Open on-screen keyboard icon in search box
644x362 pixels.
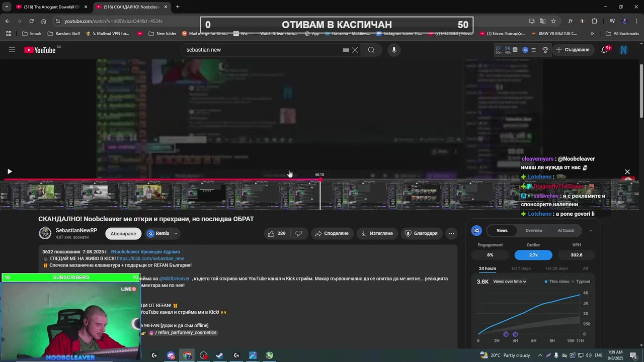pos(346,50)
